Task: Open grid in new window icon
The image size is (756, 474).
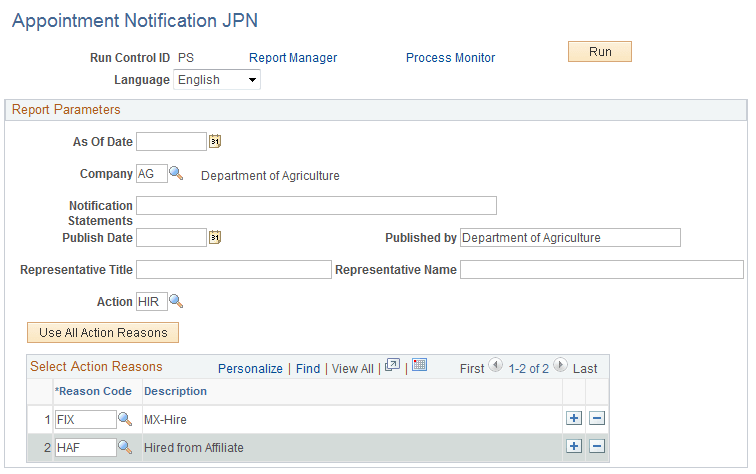Action: click(x=392, y=365)
